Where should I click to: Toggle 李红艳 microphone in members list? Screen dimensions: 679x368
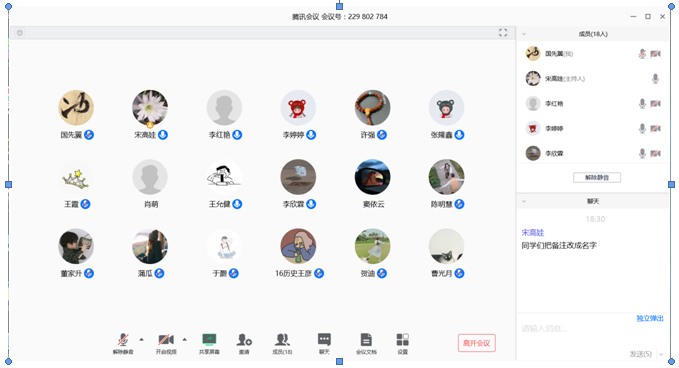[x=642, y=103]
